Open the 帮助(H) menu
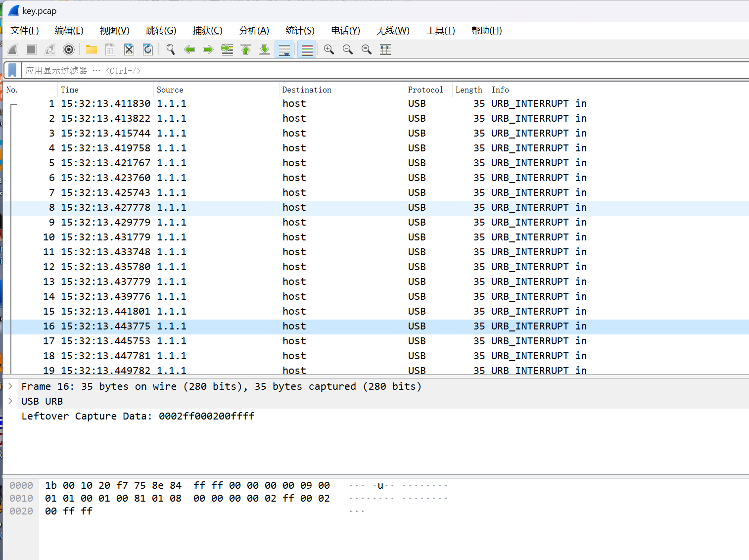This screenshot has height=560, width=749. [x=487, y=31]
